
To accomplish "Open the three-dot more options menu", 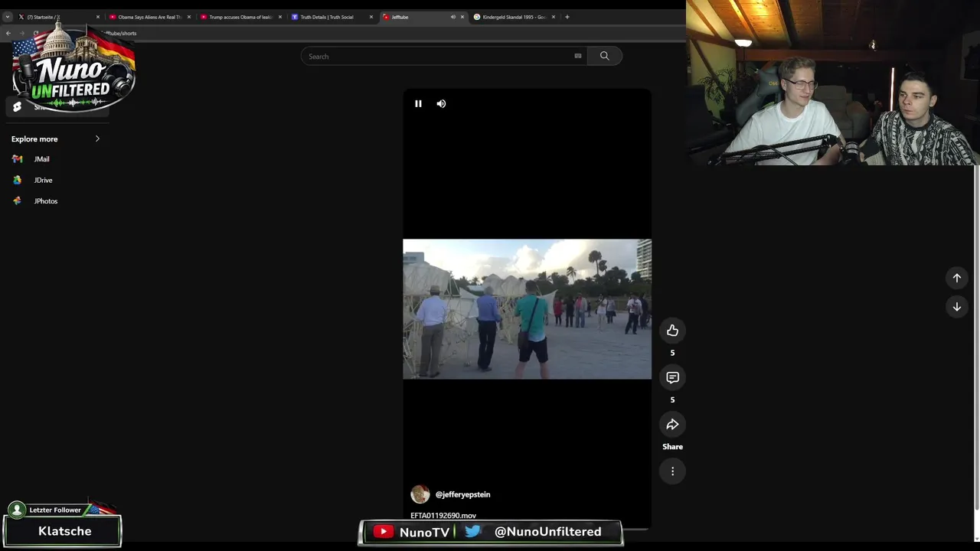I will click(672, 471).
